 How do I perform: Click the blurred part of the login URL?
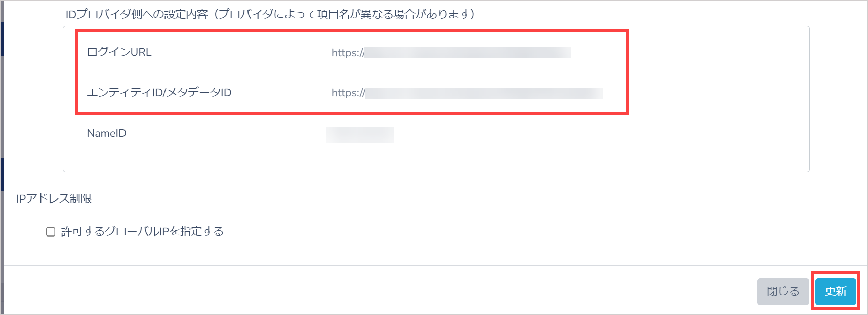[468, 53]
